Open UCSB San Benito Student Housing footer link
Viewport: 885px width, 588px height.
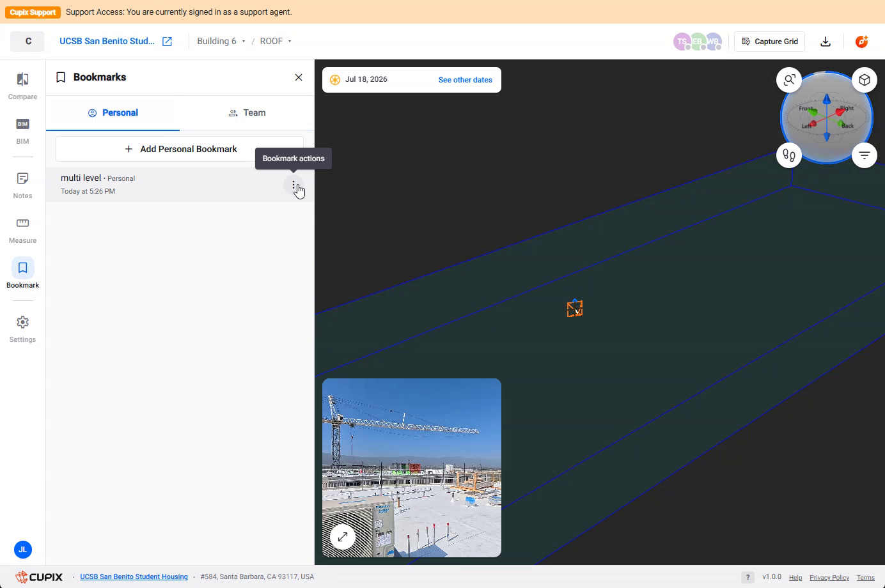pyautogui.click(x=134, y=577)
